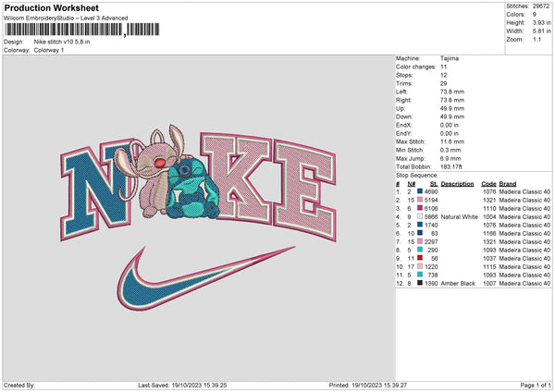
Task: Click the Max Stitch value 11.6 mm
Action: click(x=452, y=141)
